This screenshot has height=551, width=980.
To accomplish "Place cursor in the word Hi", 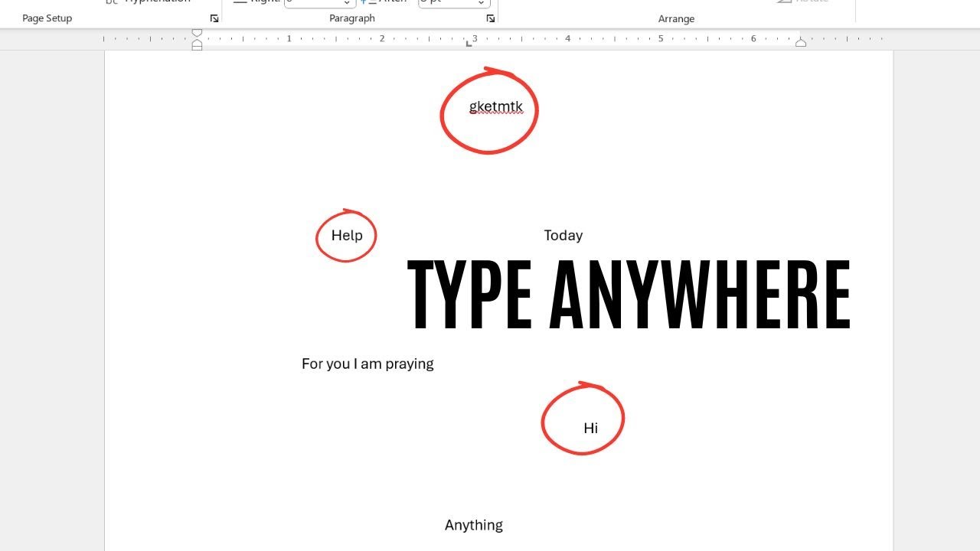I will tap(590, 429).
